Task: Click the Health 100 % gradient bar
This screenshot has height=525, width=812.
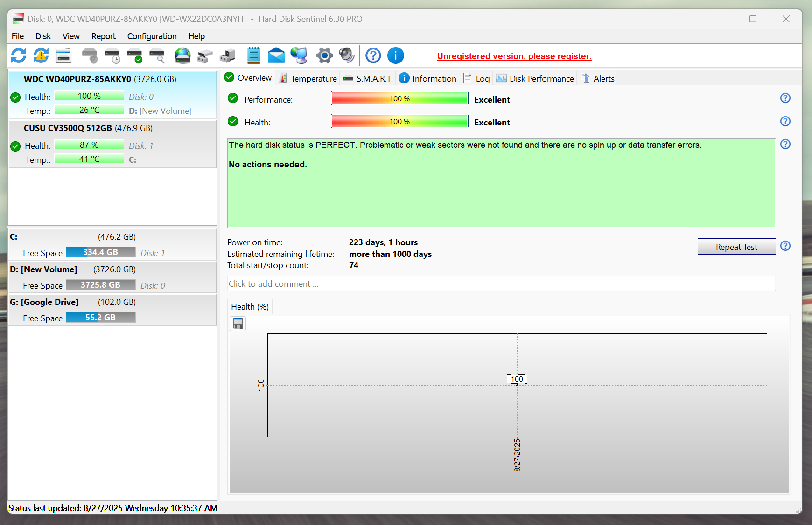Action: pyautogui.click(x=399, y=122)
